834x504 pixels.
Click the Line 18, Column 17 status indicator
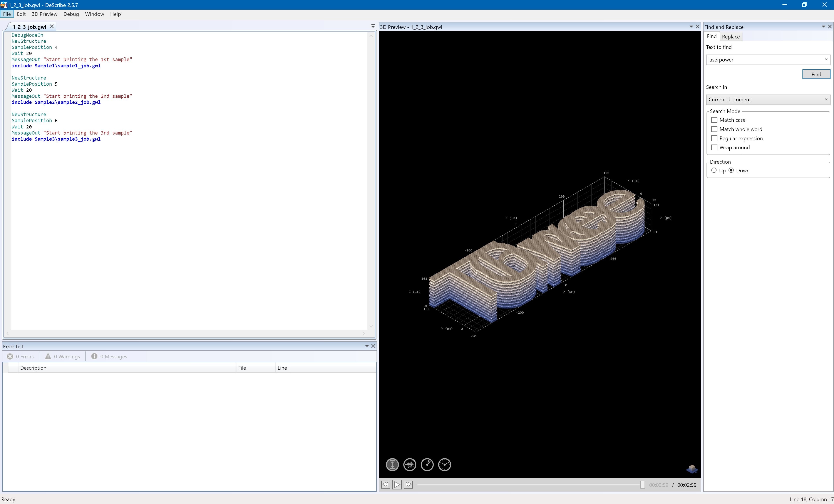[x=812, y=499]
